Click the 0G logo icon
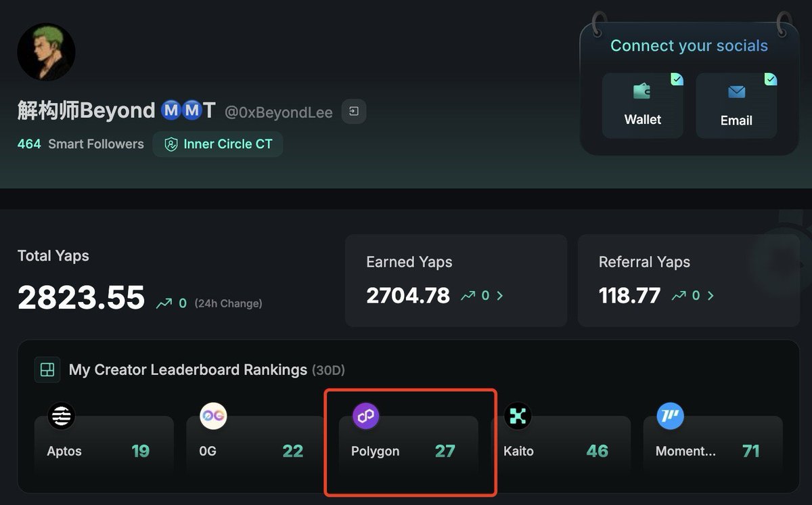The height and width of the screenshot is (505, 812). coord(213,416)
